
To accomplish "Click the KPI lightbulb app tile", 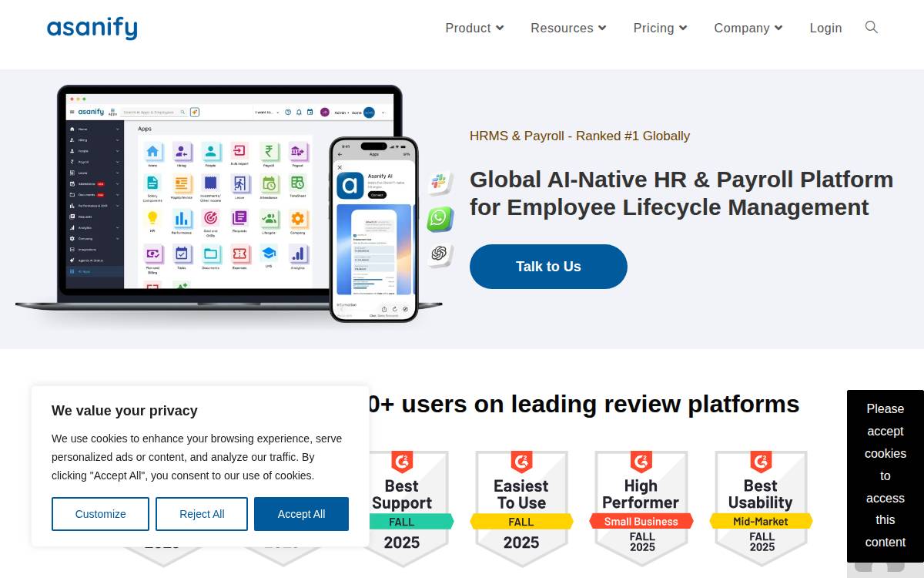I will [152, 220].
